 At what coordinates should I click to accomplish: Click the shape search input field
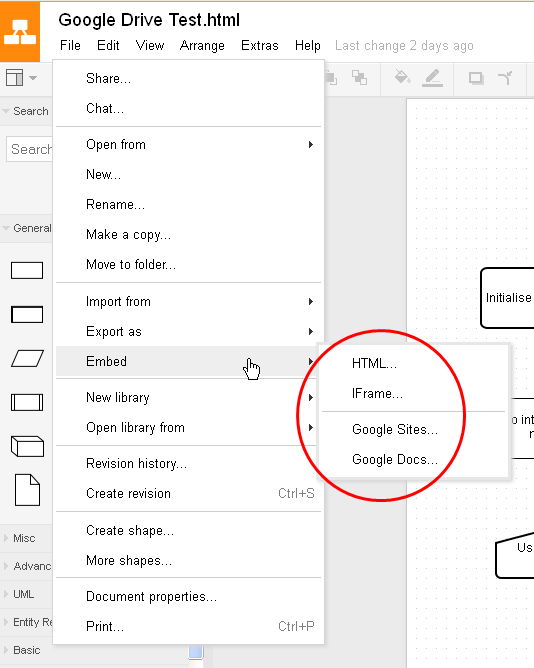30,149
